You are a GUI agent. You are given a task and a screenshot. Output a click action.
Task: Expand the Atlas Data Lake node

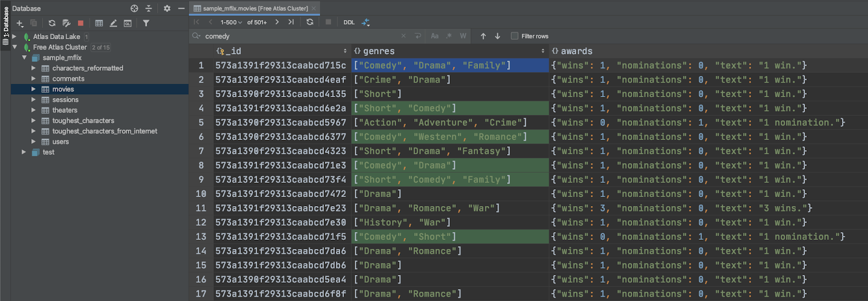[x=14, y=37]
